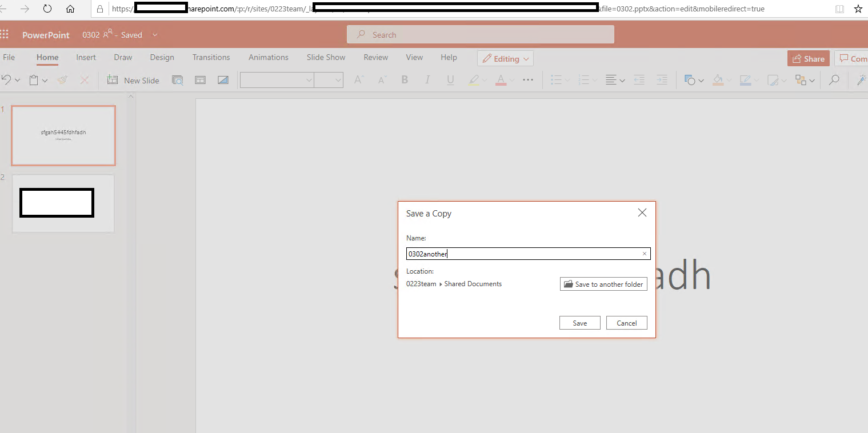Insert a New Slide
Image resolution: width=868 pixels, height=433 pixels.
coord(133,80)
